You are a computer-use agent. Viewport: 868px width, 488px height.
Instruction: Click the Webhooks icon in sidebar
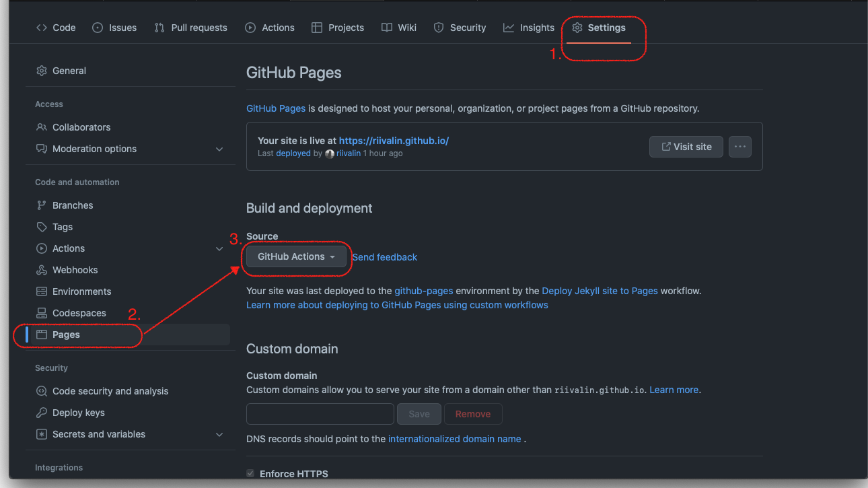click(x=42, y=270)
